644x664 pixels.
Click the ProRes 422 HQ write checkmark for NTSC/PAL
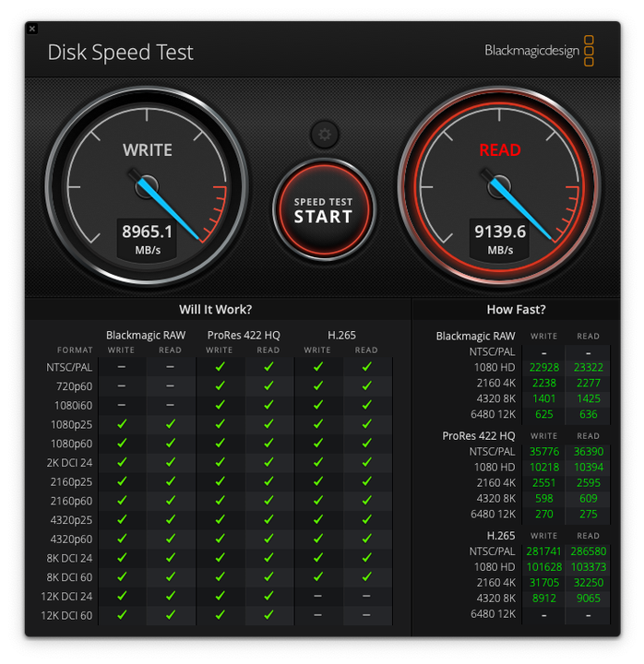(x=220, y=367)
